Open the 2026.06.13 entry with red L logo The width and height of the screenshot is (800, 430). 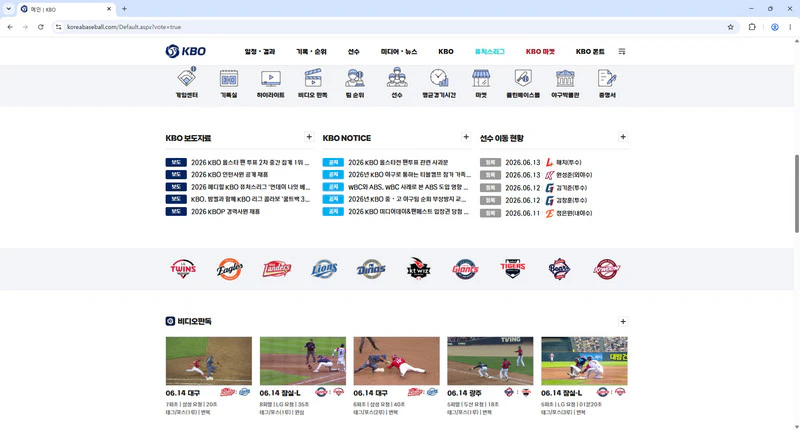tap(543, 162)
